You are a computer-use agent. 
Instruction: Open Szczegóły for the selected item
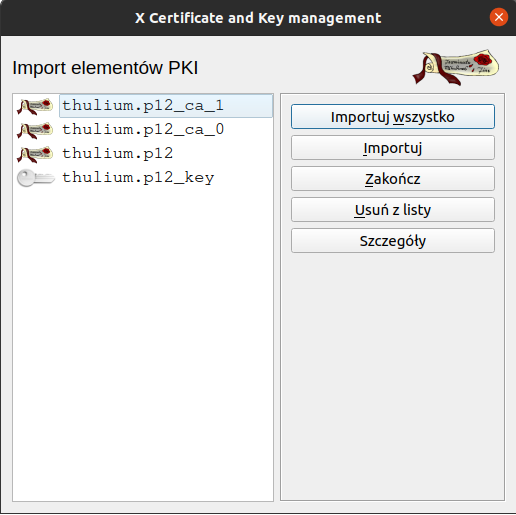[x=393, y=241]
